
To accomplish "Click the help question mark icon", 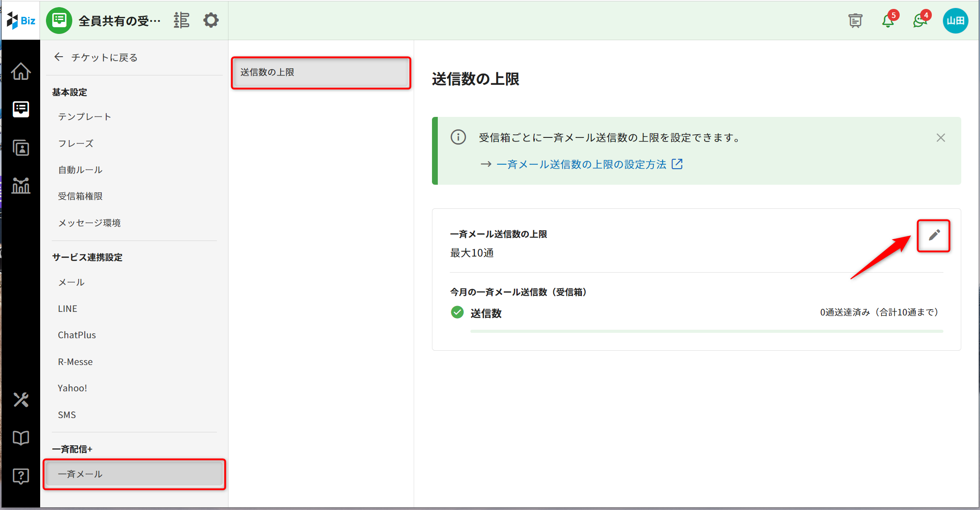I will [x=21, y=476].
